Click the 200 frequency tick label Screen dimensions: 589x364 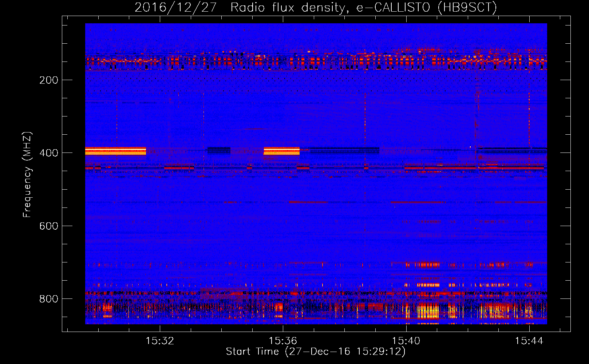[x=49, y=80]
